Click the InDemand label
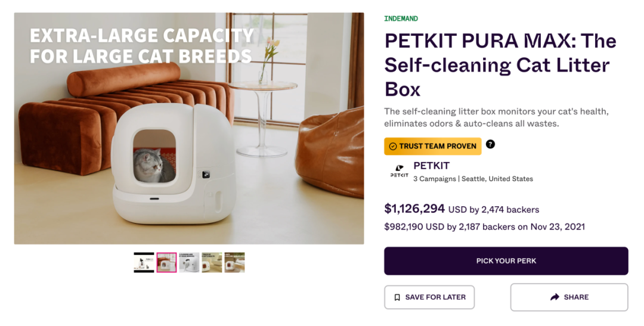644x326 pixels. (x=401, y=18)
